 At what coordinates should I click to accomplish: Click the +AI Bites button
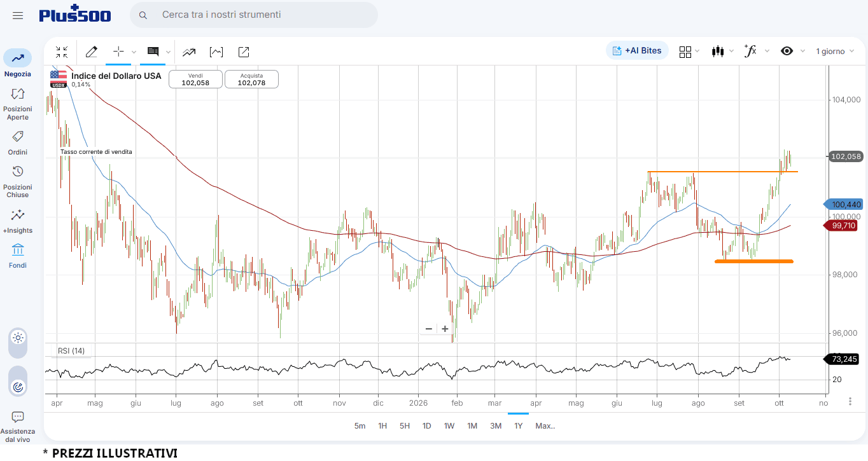[637, 51]
